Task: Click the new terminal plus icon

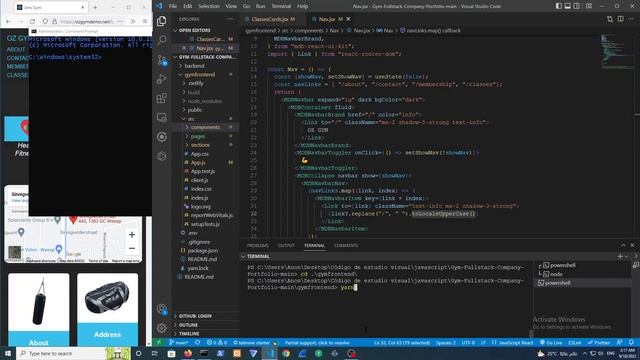Action: click(620, 256)
